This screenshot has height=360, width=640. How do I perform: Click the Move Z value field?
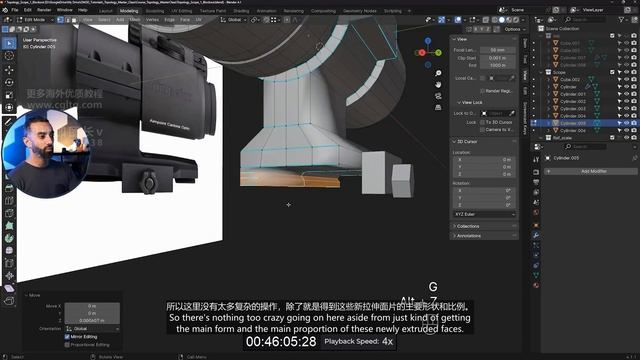[x=92, y=321]
